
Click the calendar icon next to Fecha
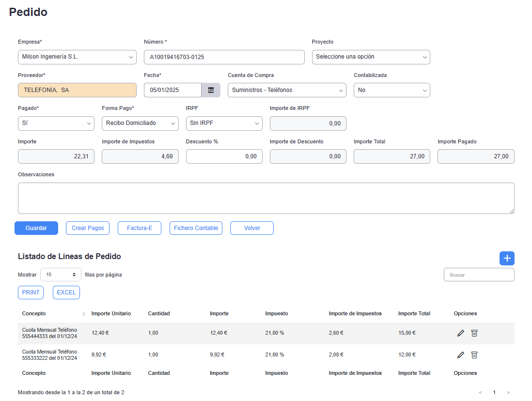pyautogui.click(x=211, y=90)
